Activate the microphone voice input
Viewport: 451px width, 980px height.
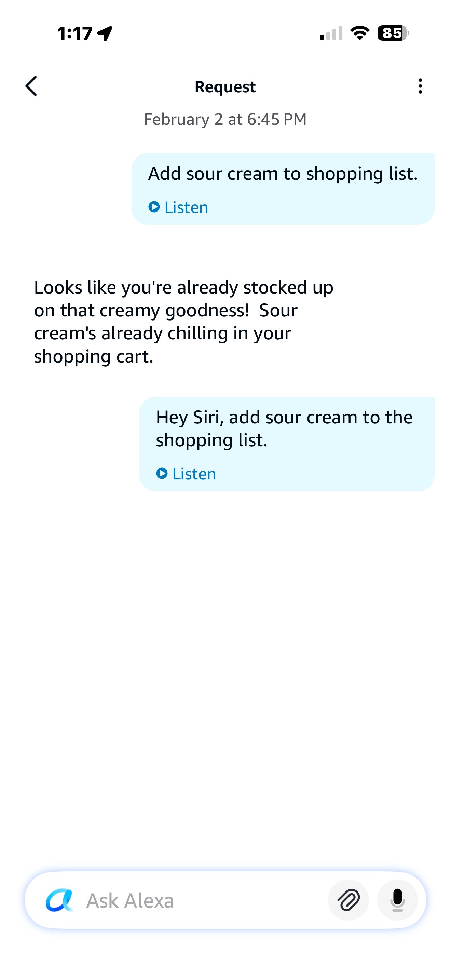pos(397,900)
